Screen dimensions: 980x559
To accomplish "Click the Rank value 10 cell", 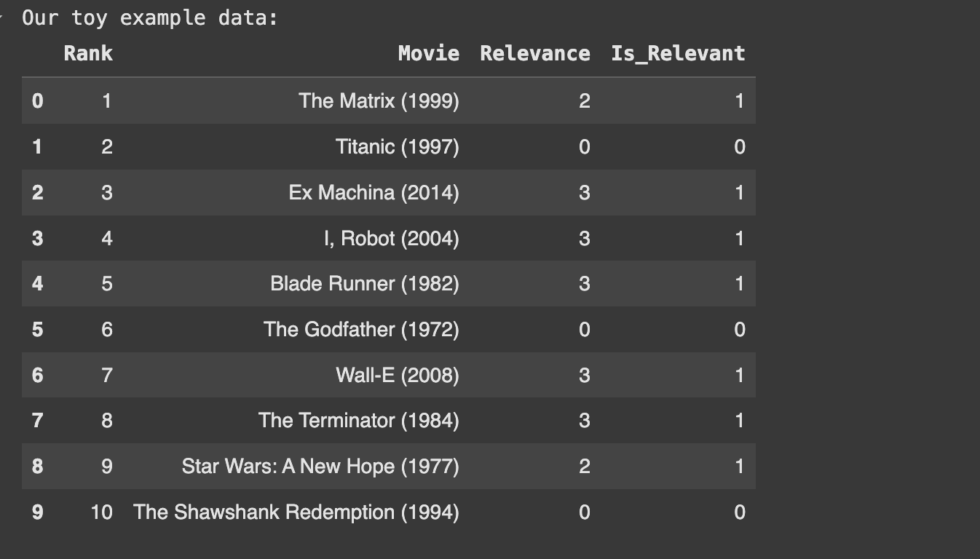I will (x=101, y=512).
